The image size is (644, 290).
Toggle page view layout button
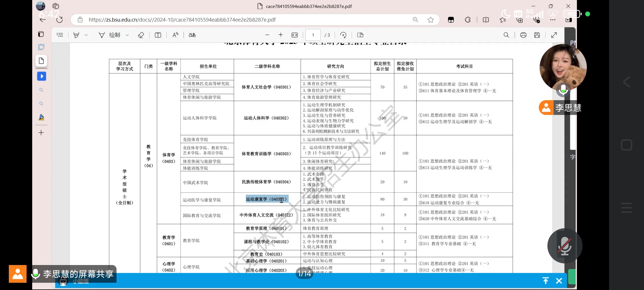tap(360, 35)
